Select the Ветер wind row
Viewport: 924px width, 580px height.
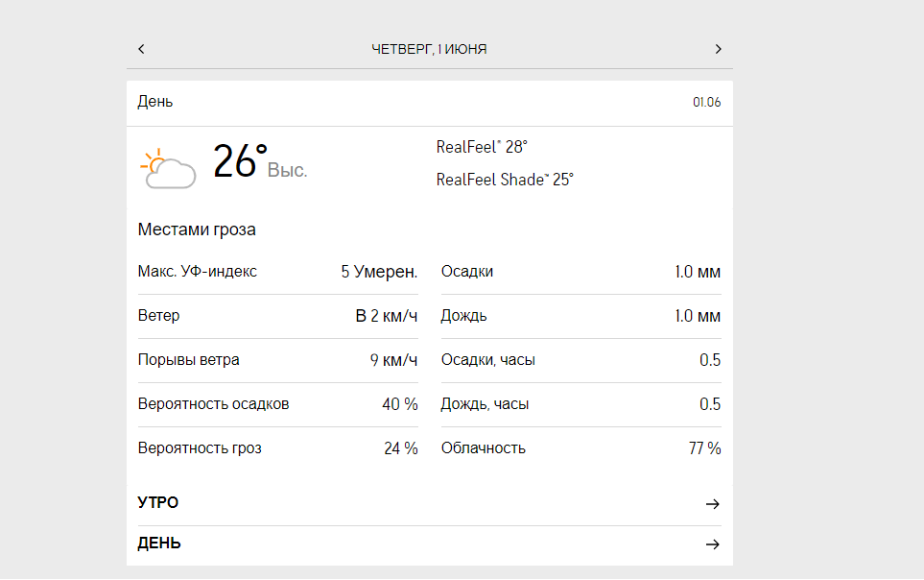click(277, 316)
